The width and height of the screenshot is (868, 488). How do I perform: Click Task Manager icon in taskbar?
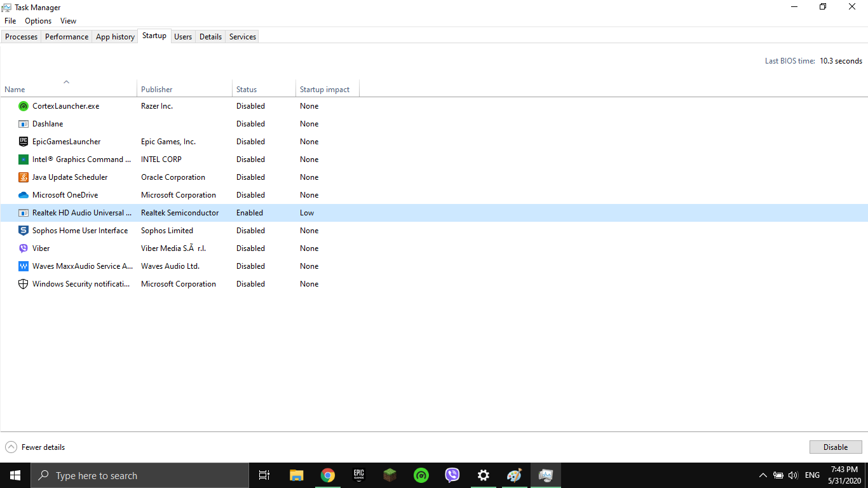click(545, 475)
